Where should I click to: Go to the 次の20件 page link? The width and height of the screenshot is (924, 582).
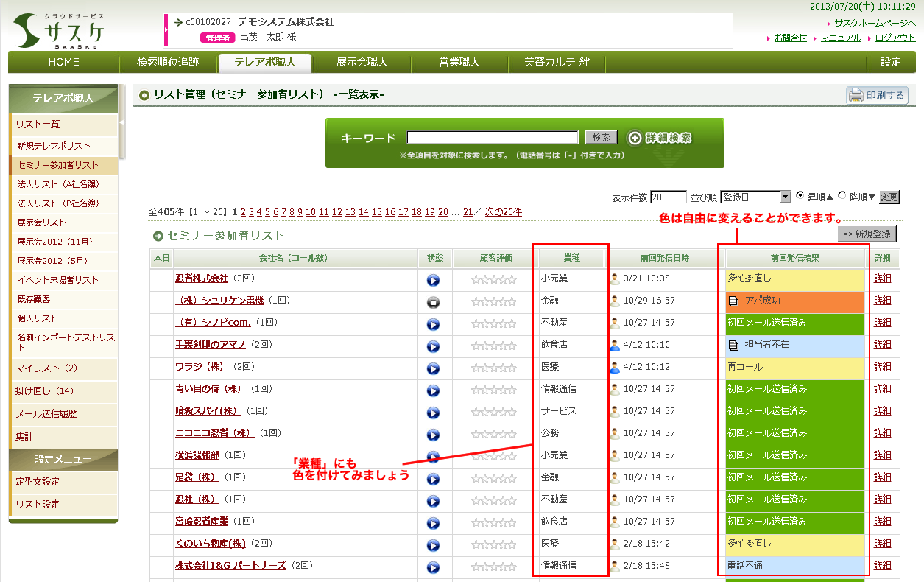pos(503,212)
